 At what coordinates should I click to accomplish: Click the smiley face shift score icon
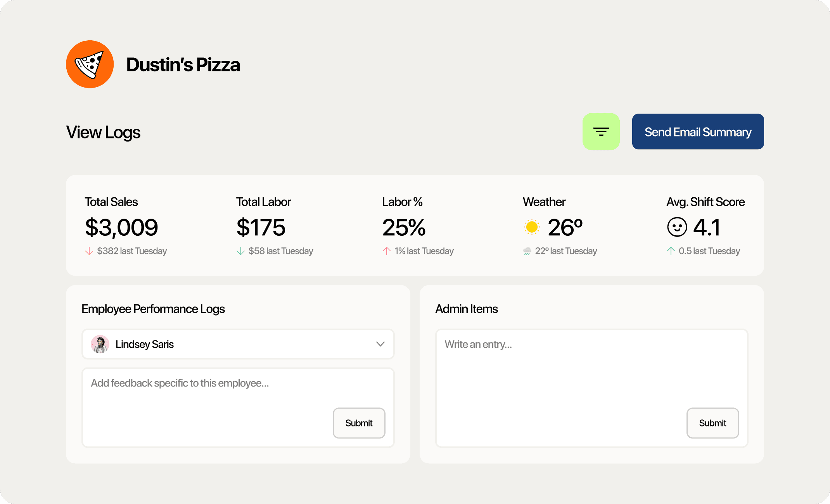click(677, 227)
